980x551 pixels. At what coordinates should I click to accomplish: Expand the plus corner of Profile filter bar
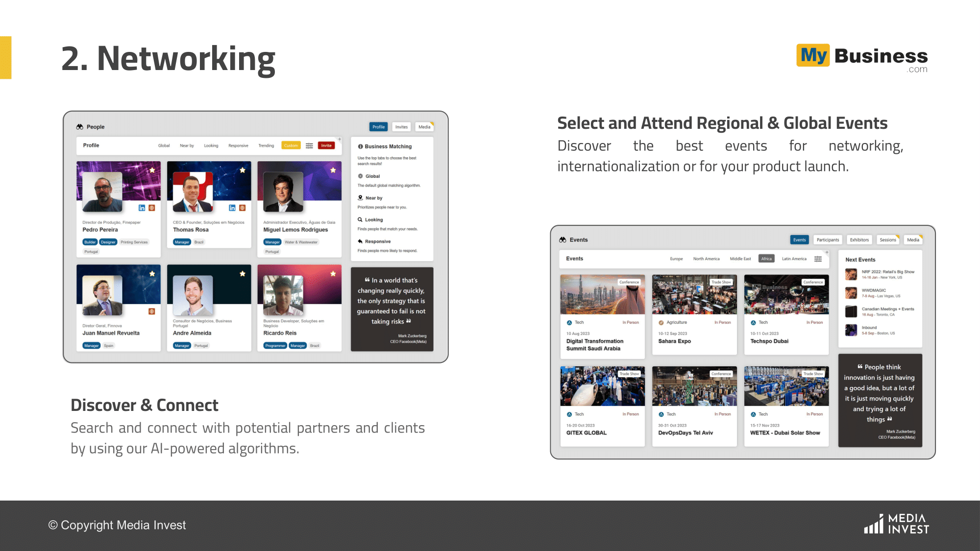coord(340,140)
